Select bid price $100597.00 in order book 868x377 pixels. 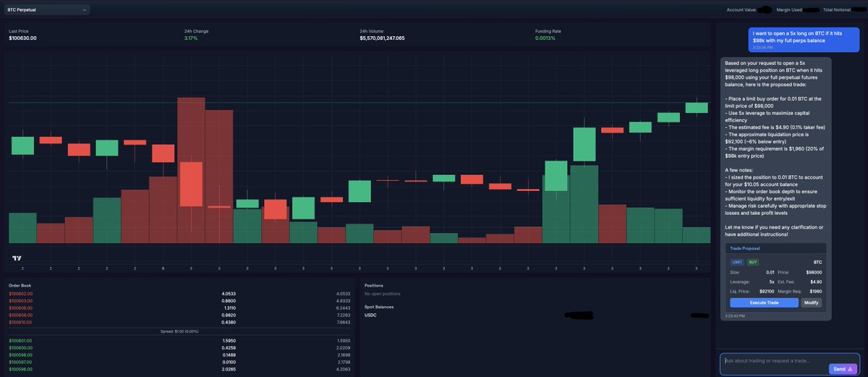coord(21,362)
